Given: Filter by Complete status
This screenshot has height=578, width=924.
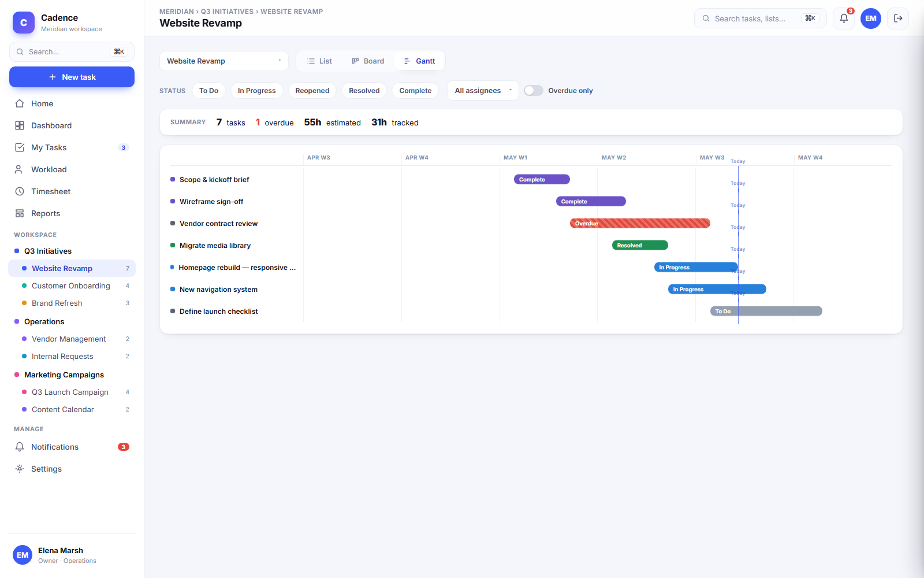Looking at the screenshot, I should click(415, 91).
